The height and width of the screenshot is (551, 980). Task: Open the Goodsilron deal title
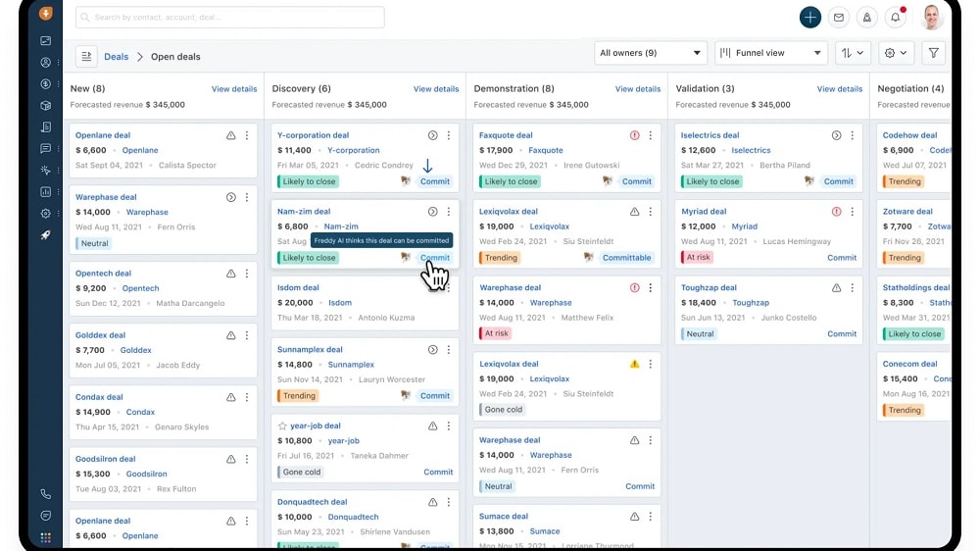coord(105,459)
